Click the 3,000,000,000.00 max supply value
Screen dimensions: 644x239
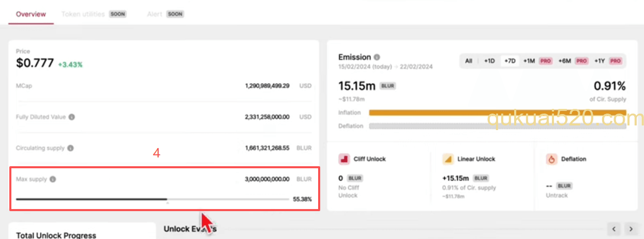click(x=267, y=180)
